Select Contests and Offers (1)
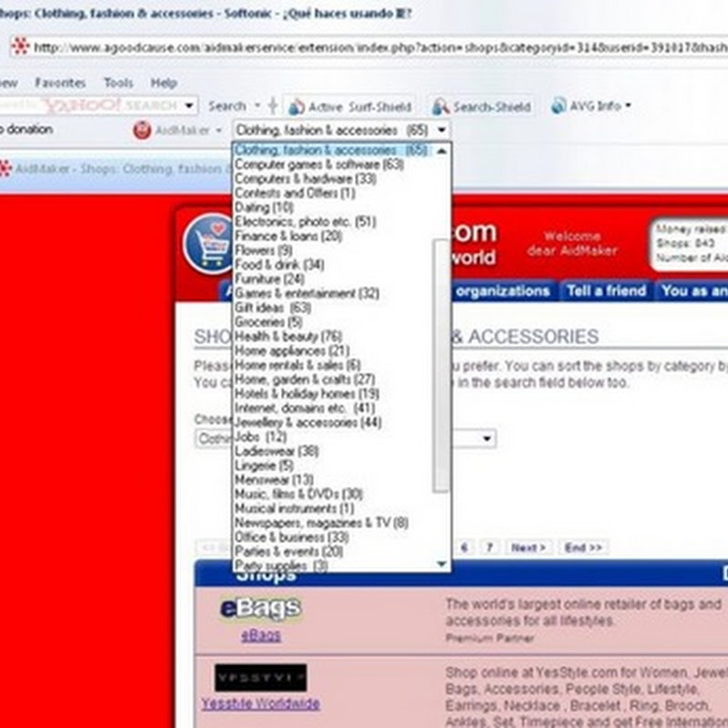The image size is (728, 728). [295, 193]
